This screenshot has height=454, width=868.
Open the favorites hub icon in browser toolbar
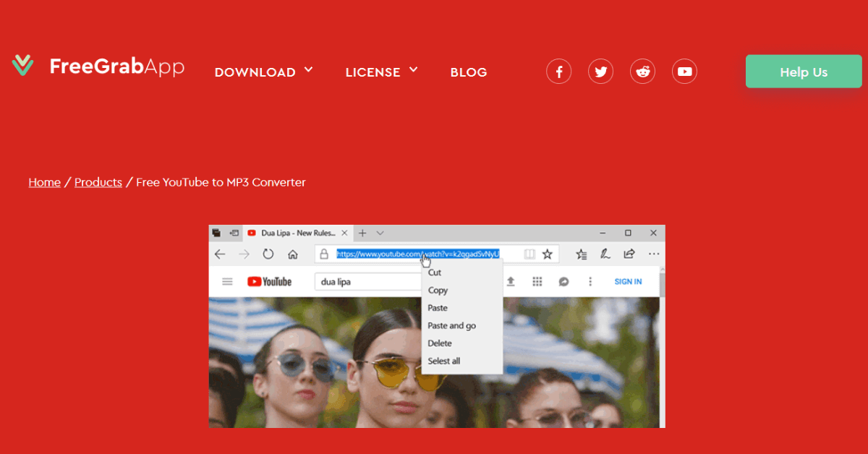tap(582, 254)
